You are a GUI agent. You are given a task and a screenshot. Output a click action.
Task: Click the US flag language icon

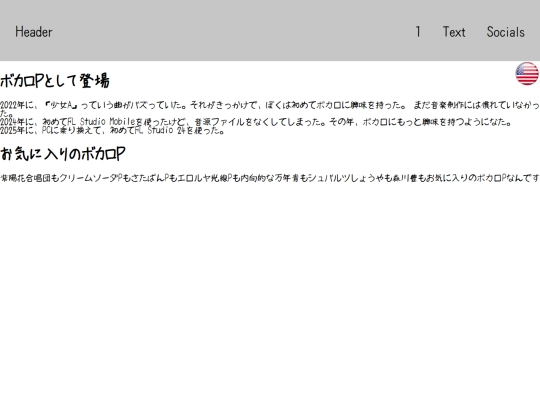[x=527, y=73]
